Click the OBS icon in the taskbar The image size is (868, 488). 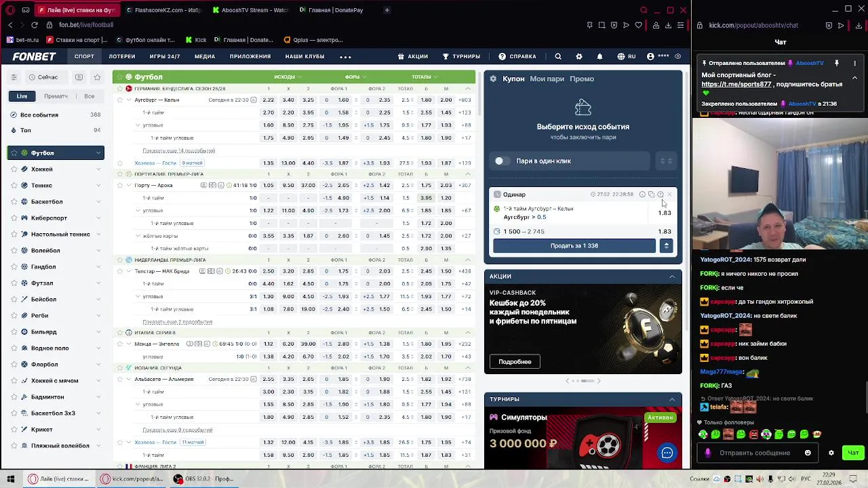(178, 479)
